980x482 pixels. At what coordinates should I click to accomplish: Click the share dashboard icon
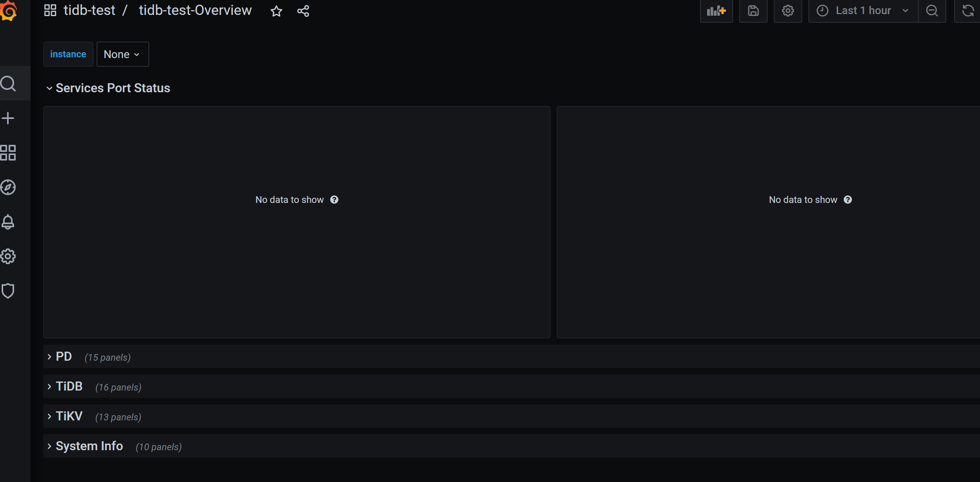coord(303,11)
